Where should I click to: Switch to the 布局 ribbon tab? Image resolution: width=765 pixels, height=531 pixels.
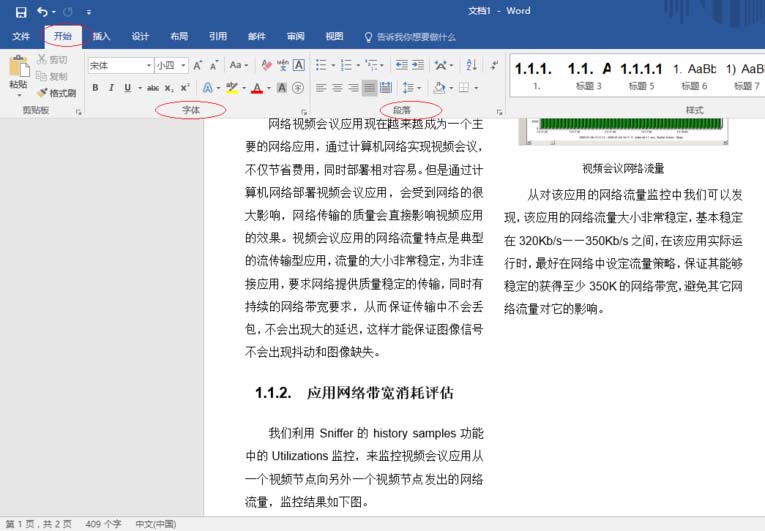click(x=179, y=36)
